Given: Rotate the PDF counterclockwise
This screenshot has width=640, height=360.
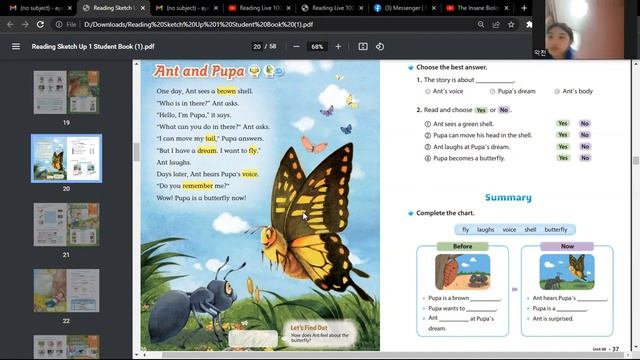Looking at the screenshot, I should coord(380,47).
